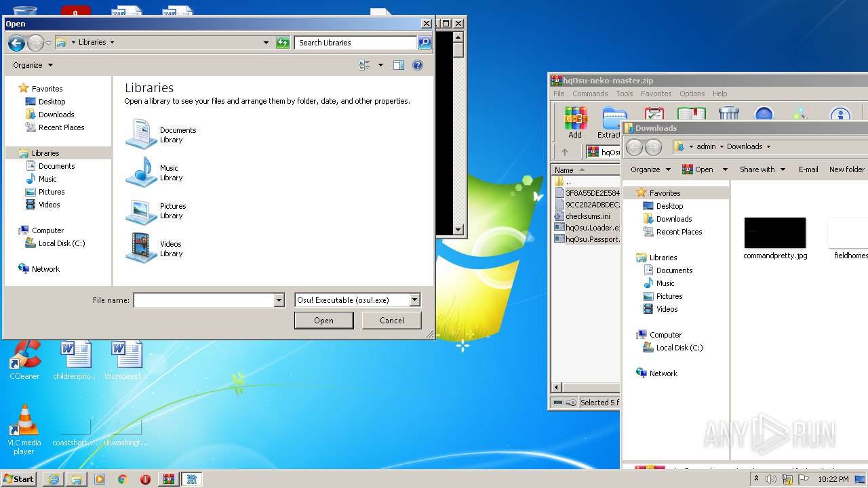Open VLC media player desktop shortcut
868x488 pixels.
pyautogui.click(x=24, y=430)
